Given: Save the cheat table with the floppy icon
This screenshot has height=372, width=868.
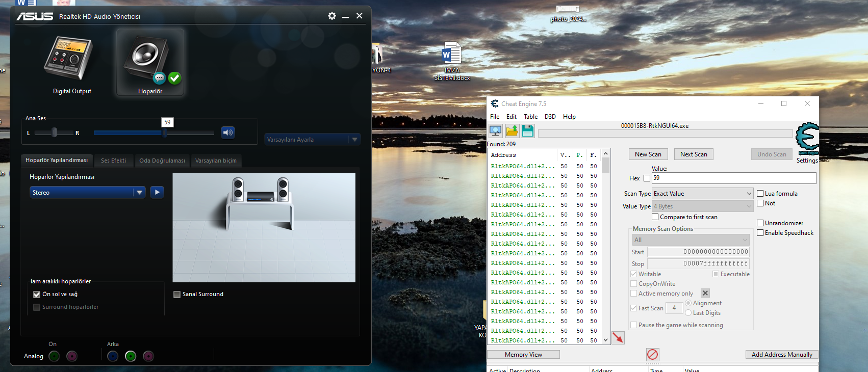Looking at the screenshot, I should (527, 131).
